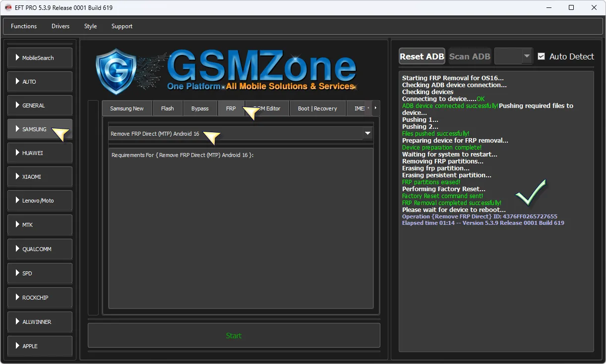Click the EFT PRO title bar icon
Viewport: 606px width, 364px height.
coord(8,7)
